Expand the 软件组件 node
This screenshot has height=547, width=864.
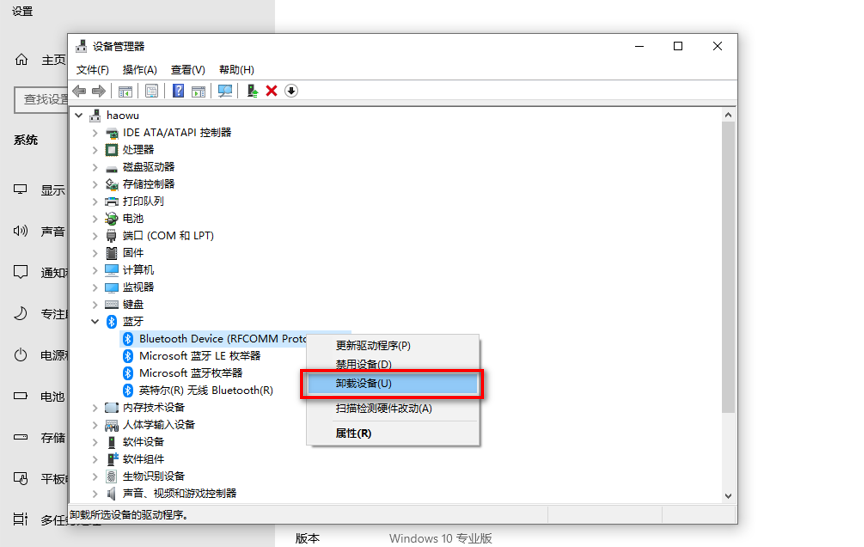pos(95,459)
